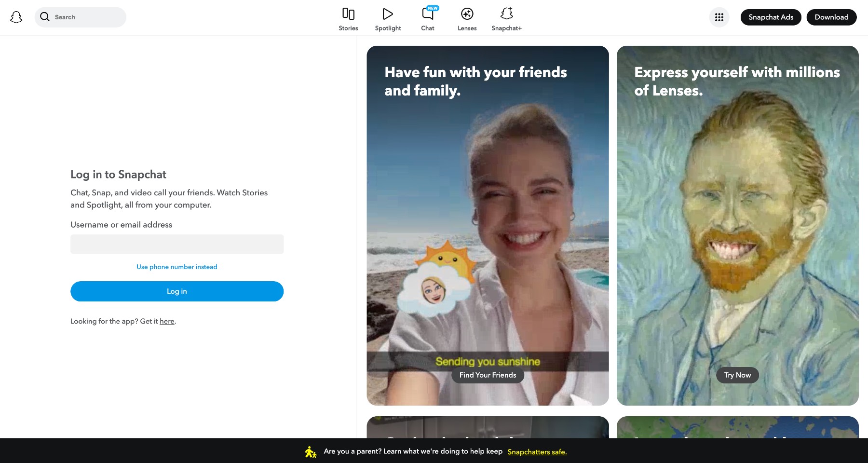
Task: Click the Snapchat ghost logo
Action: [x=16, y=17]
